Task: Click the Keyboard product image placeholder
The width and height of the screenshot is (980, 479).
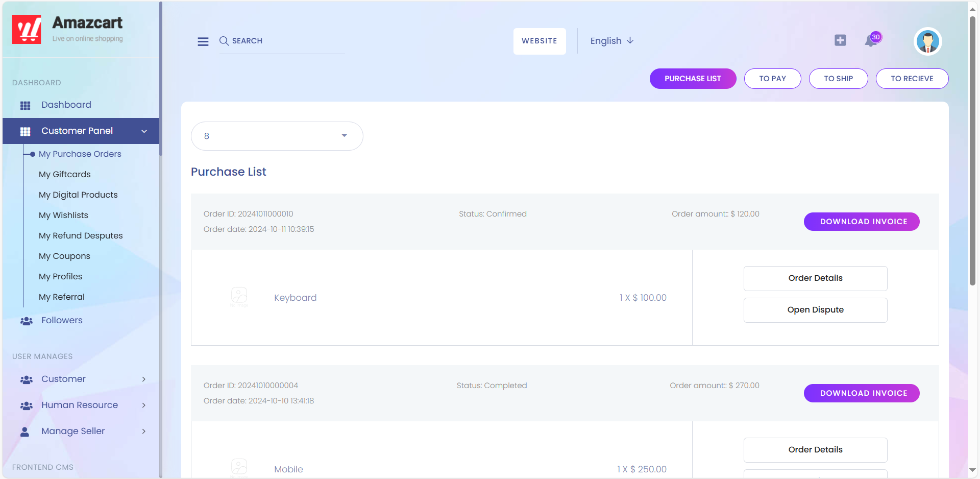Action: click(239, 297)
